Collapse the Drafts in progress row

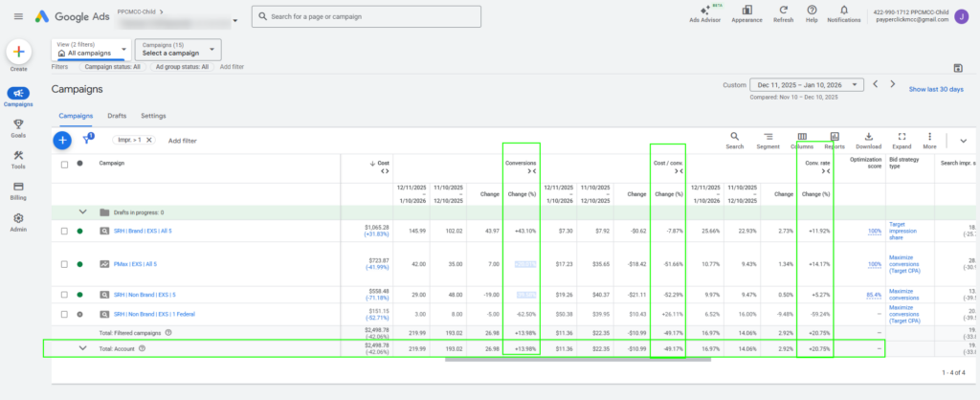point(81,211)
